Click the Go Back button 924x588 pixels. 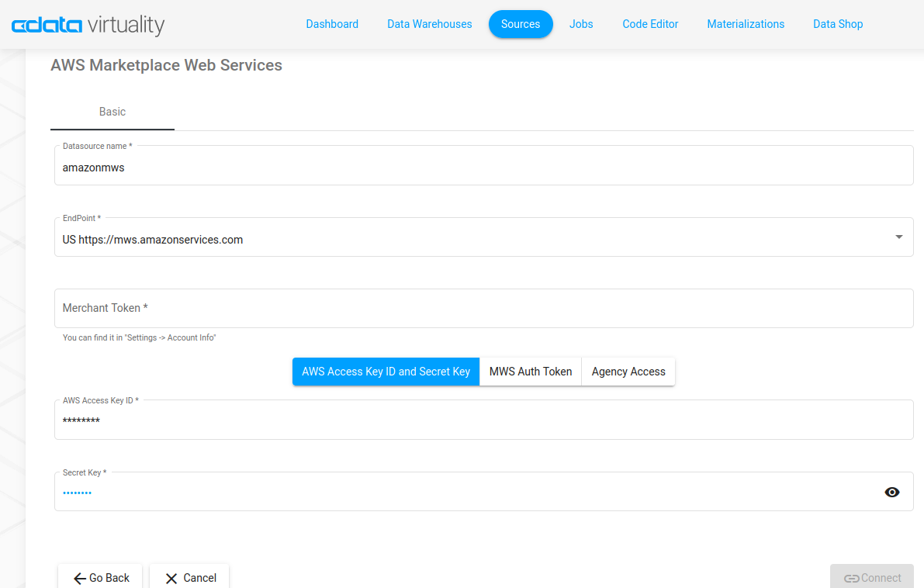tap(99, 577)
